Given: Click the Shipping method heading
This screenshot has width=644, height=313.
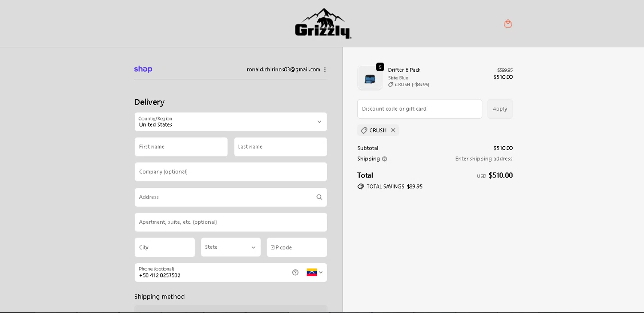Looking at the screenshot, I should [x=159, y=297].
